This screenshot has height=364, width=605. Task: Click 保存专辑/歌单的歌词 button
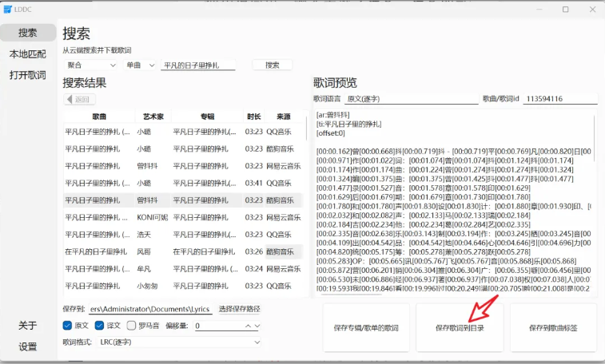coord(366,328)
